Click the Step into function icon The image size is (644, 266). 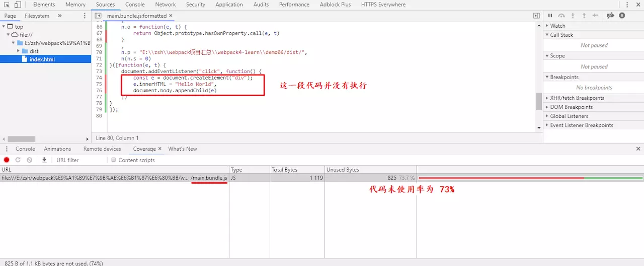point(573,16)
